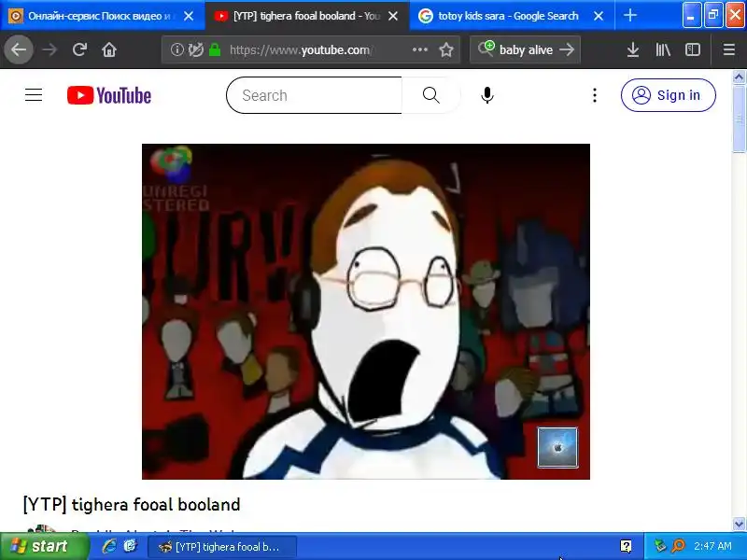Click second quick launch icon beside Explorer
Viewport: 747px width, 560px height.
coord(130,546)
